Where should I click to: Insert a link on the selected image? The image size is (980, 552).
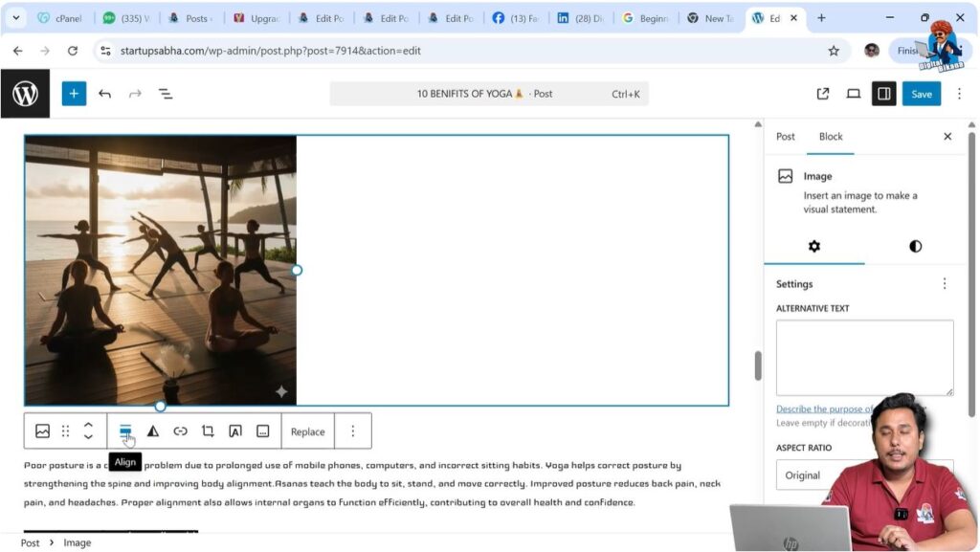181,431
